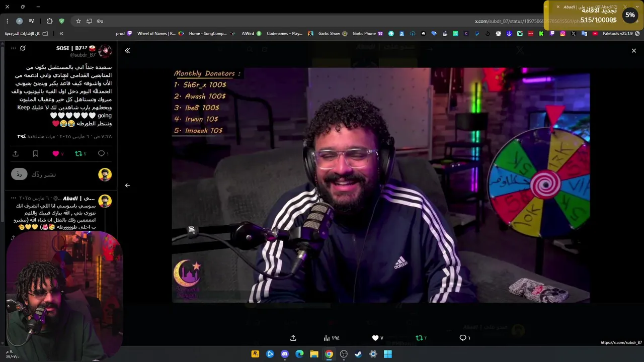Open the 'prod' Twitch bookmark
This screenshot has width=644, height=362.
click(x=124, y=34)
